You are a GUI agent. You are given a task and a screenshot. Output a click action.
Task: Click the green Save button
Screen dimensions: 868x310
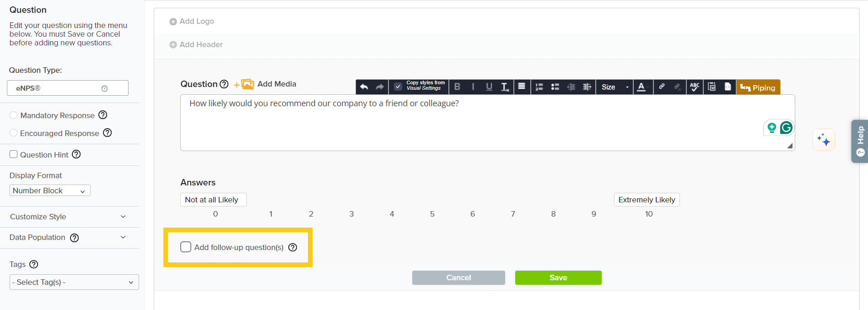pos(558,277)
